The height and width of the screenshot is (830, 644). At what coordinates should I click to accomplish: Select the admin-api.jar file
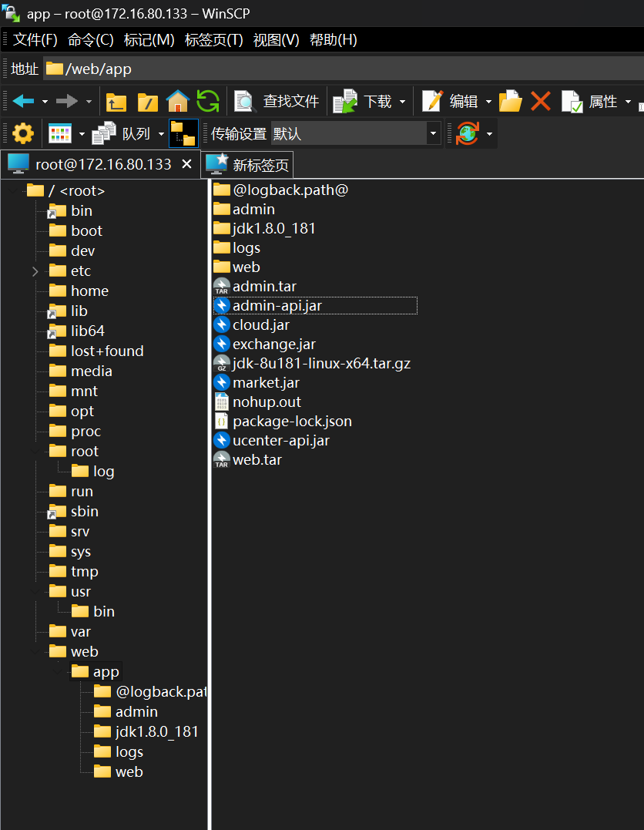pyautogui.click(x=315, y=305)
